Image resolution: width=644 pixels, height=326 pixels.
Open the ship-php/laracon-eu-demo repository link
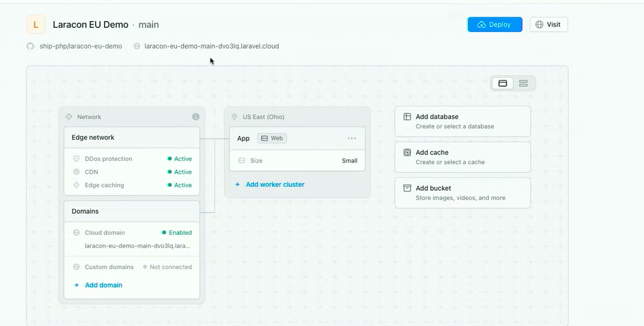click(x=81, y=46)
